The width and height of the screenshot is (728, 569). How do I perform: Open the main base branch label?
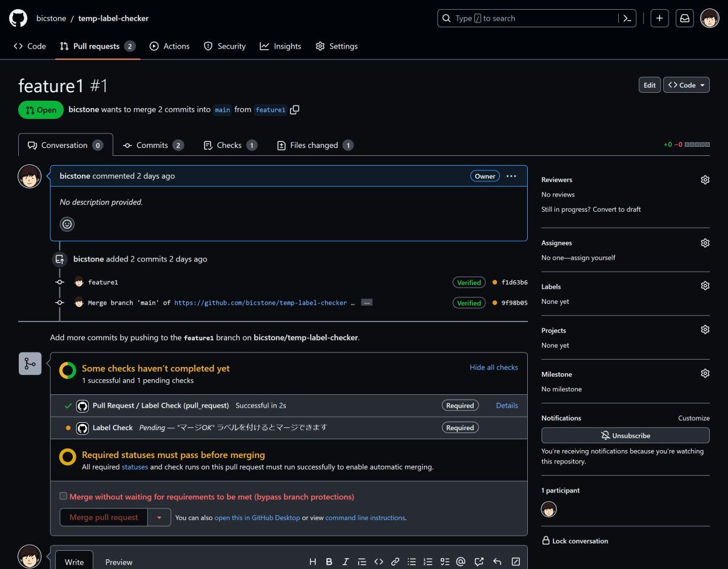[x=223, y=110]
